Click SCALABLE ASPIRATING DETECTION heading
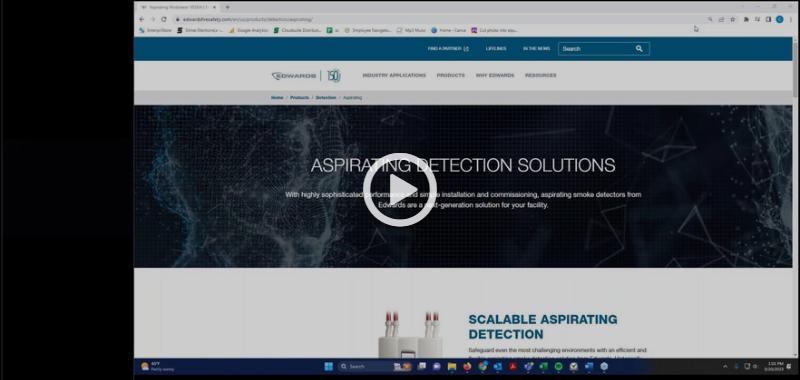800x380 pixels. pos(543,327)
